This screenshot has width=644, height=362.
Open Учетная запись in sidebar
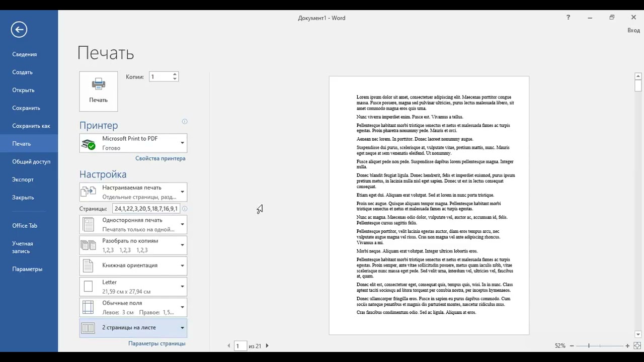(x=29, y=247)
